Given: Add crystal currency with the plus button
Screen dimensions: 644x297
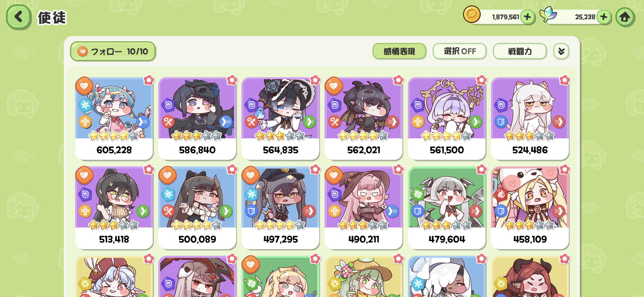Looking at the screenshot, I should coord(604,17).
